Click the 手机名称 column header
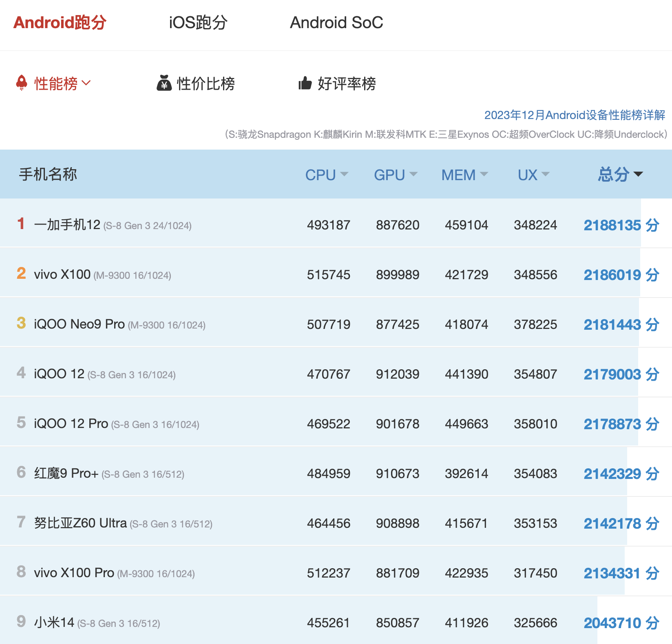This screenshot has width=672, height=644. [48, 174]
